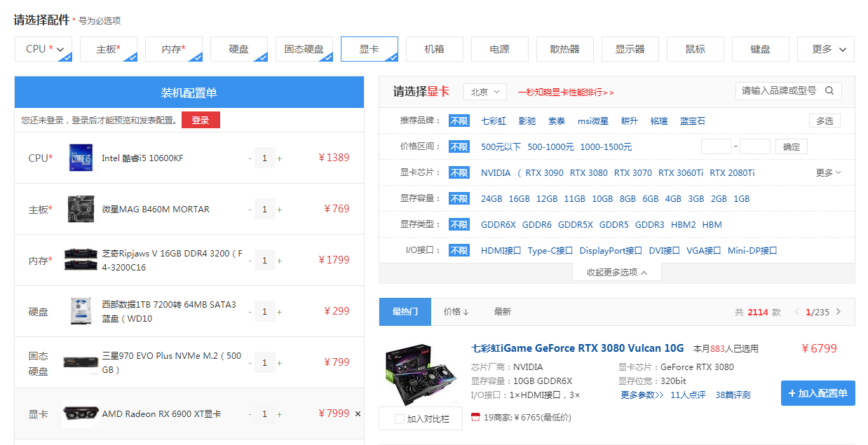Select 不限 for 推荐品牌 filter
The height and width of the screenshot is (445, 868).
[x=459, y=121]
